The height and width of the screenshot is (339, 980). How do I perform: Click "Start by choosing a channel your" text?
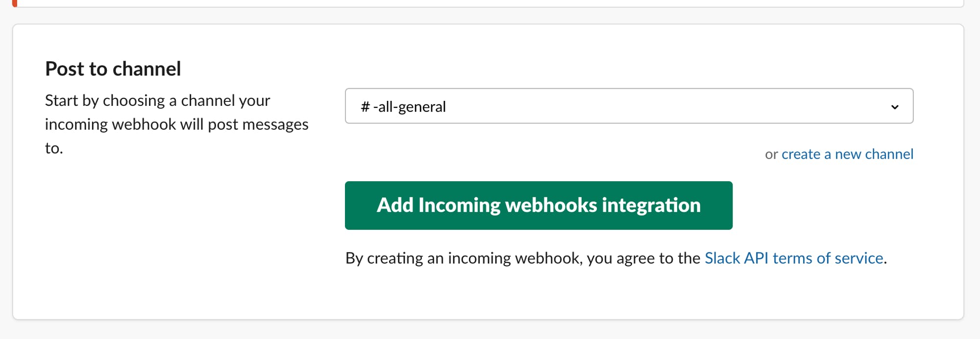(x=157, y=100)
